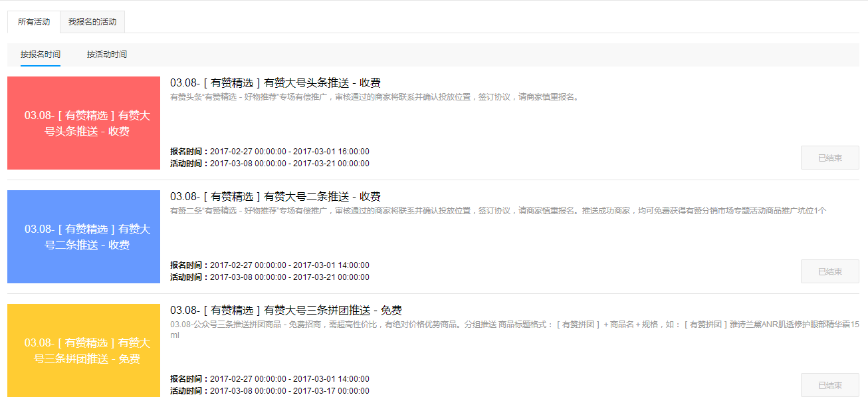Select the description starting 有赞头条“有赞精选

point(375,97)
